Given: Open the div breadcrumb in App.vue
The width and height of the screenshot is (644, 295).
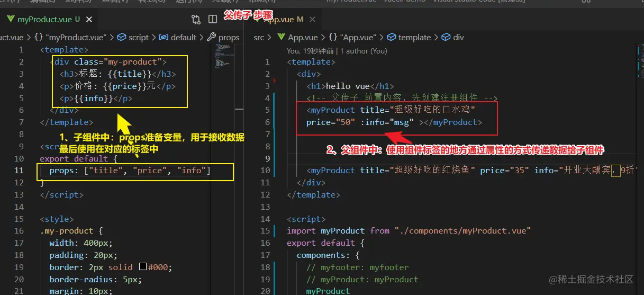Looking at the screenshot, I should click(452, 38).
